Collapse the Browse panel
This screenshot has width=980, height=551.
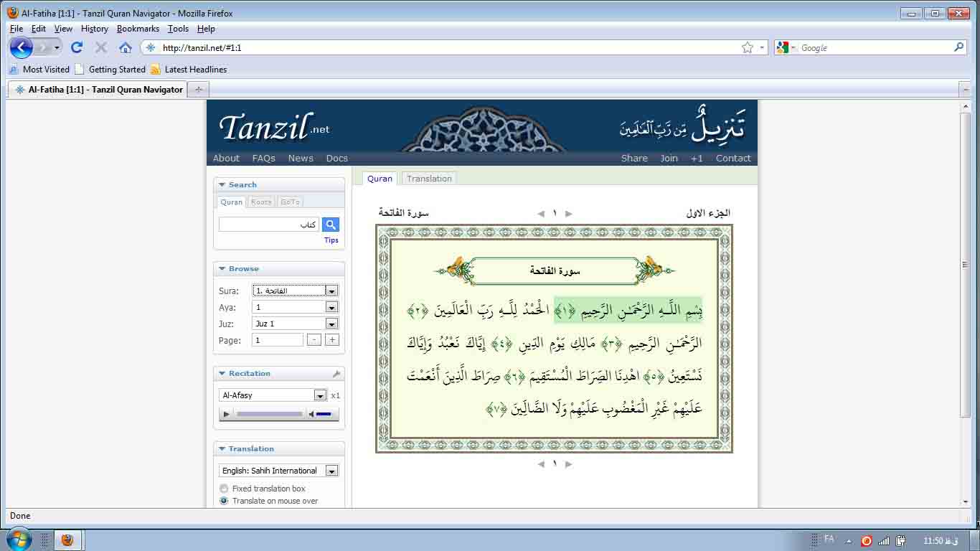(x=222, y=269)
